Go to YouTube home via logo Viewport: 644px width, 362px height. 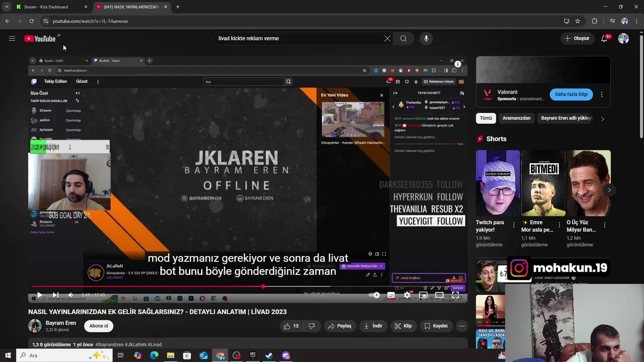point(40,39)
